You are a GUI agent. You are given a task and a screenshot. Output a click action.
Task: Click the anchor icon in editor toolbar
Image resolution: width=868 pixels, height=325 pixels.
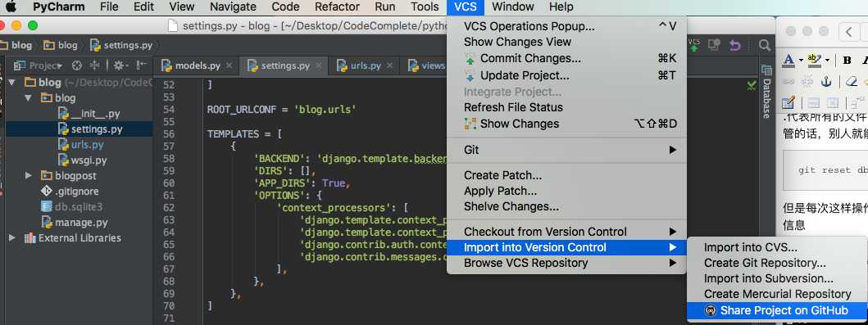pyautogui.click(x=826, y=82)
